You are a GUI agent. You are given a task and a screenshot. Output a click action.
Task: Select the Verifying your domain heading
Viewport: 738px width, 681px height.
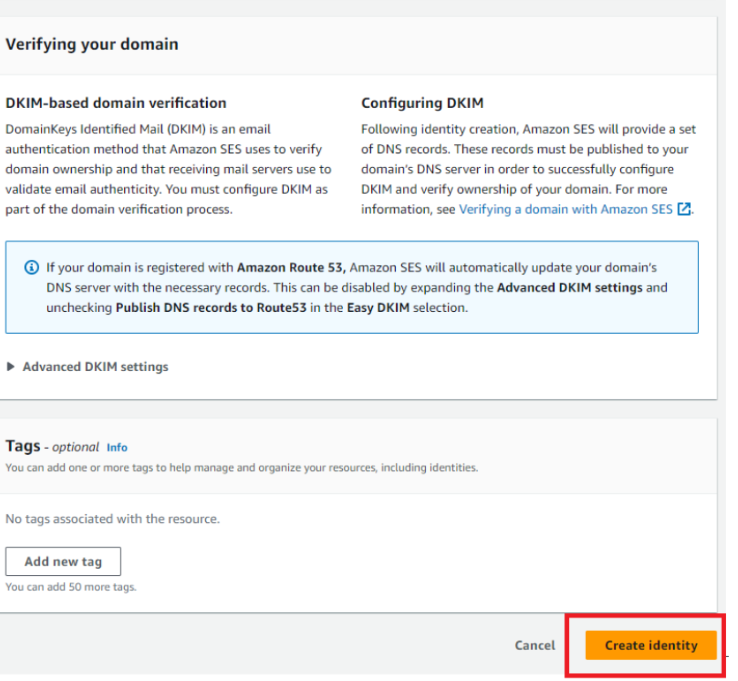point(92,44)
